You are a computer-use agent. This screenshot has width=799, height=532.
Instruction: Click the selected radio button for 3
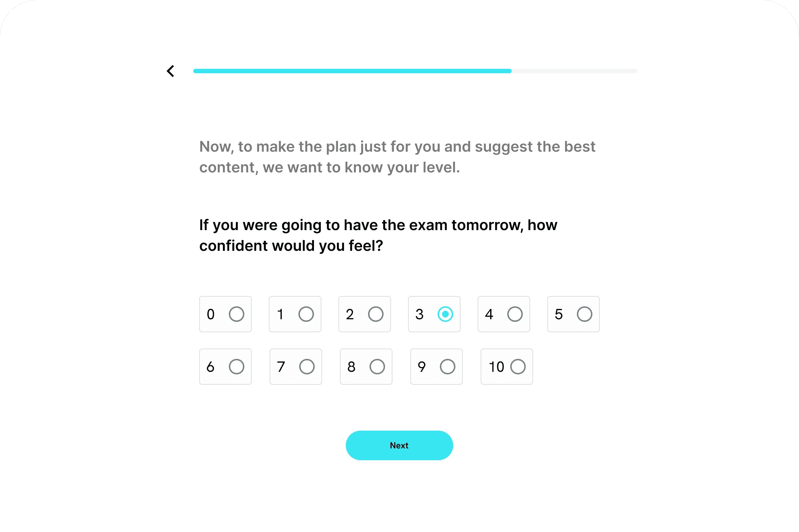coord(445,314)
